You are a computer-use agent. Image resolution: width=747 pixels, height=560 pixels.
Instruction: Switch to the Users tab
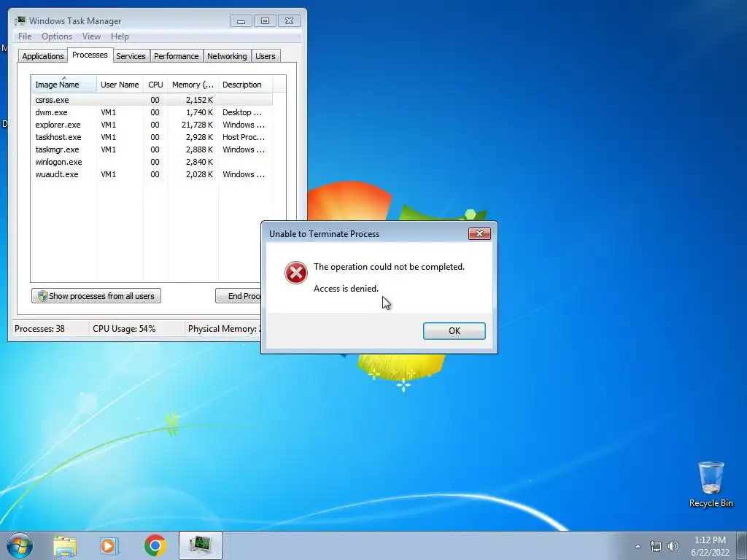[266, 56]
